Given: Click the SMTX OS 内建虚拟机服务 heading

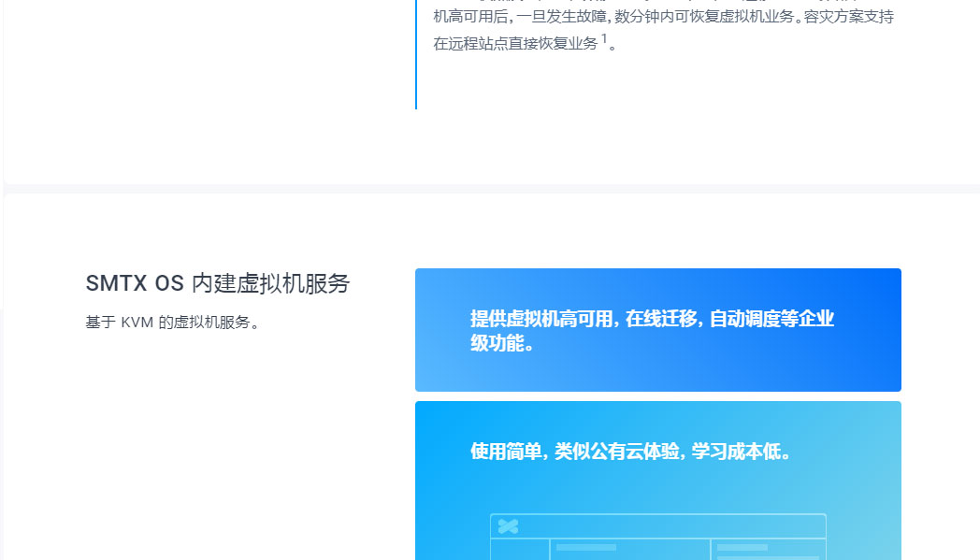Looking at the screenshot, I should tap(218, 283).
